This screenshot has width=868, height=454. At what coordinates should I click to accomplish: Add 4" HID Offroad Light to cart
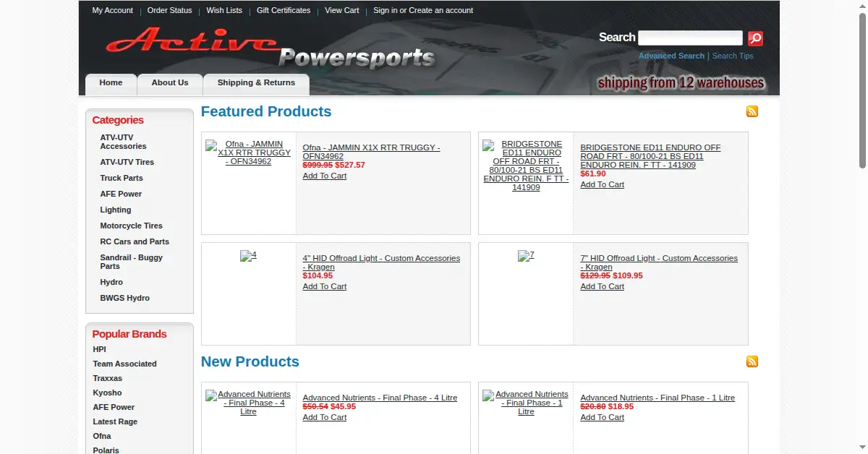click(x=324, y=286)
